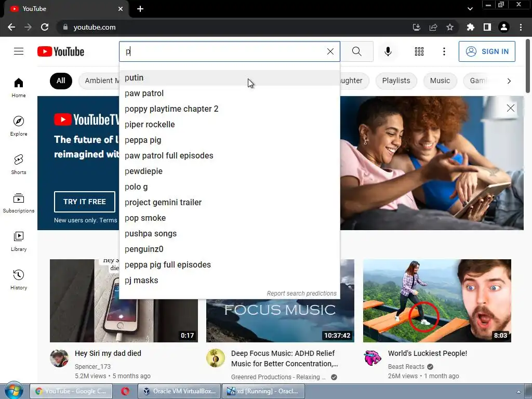
Task: Click 'Report search predictions' link
Action: click(302, 294)
